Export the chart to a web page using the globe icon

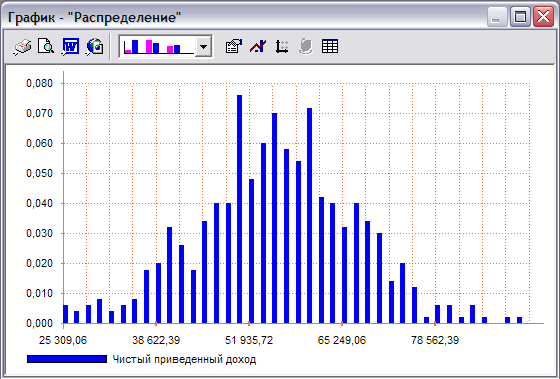(95, 47)
